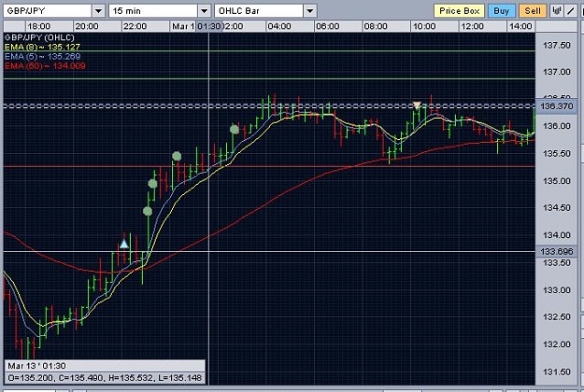The image size is (584, 392).
Task: Click the EMA (8) legend entry
Action: tap(42, 48)
